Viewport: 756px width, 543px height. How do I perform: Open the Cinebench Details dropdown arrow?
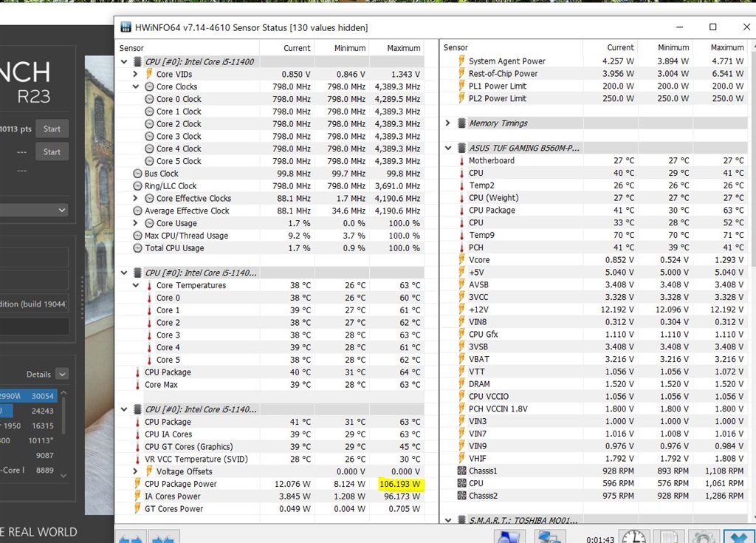click(x=62, y=374)
